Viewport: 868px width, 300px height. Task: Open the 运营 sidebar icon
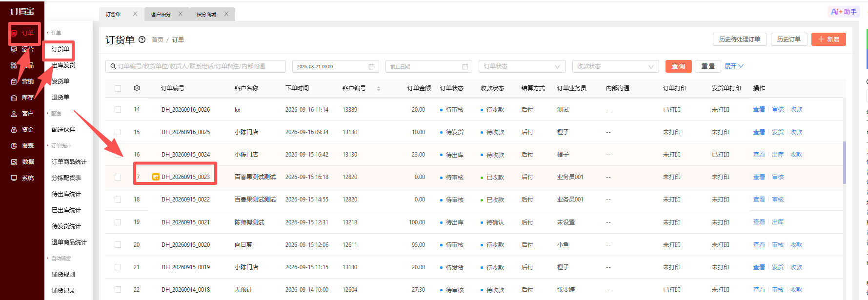click(14, 49)
